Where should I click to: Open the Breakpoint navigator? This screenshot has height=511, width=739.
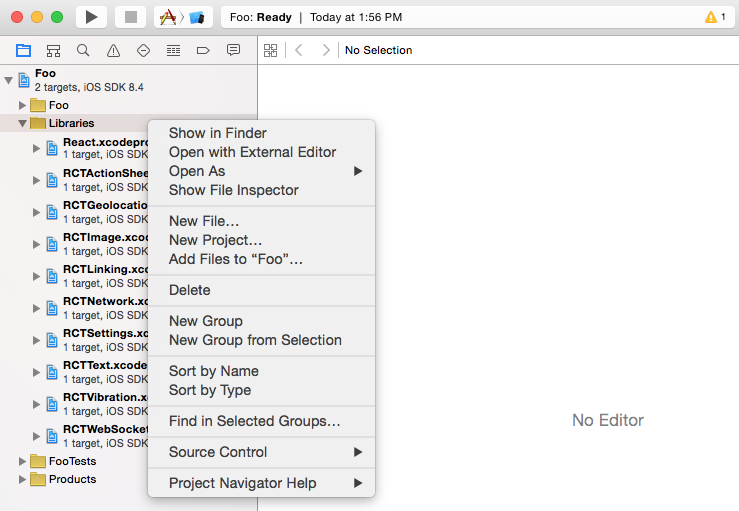point(203,50)
